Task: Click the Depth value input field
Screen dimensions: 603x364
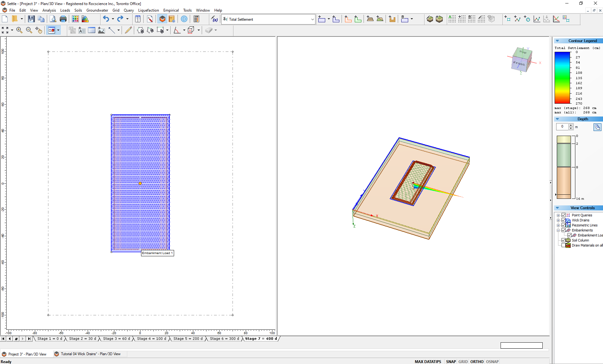Action: [562, 127]
